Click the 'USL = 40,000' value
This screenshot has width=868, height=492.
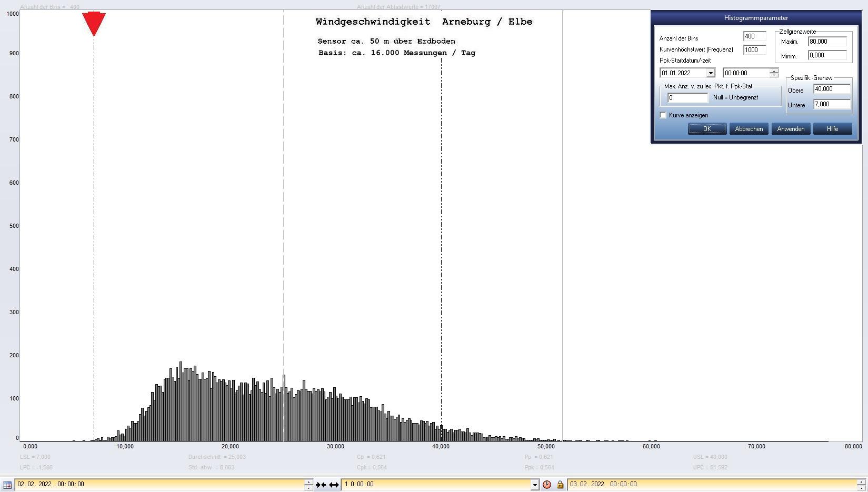710,457
